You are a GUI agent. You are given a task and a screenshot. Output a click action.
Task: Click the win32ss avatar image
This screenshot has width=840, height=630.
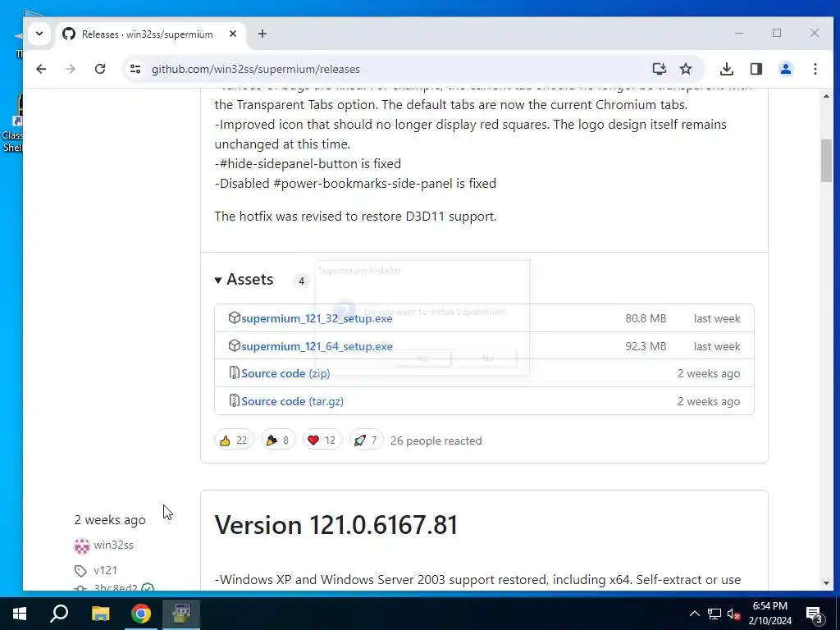[81, 546]
